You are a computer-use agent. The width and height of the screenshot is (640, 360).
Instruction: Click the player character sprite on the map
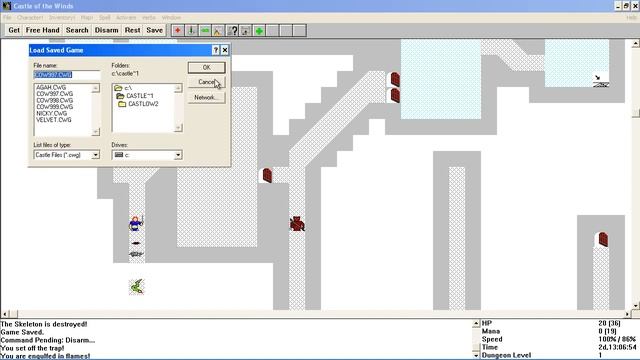[x=136, y=224]
